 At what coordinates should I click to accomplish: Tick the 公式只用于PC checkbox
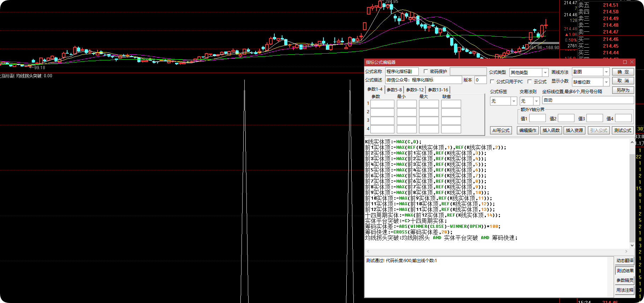coord(492,81)
